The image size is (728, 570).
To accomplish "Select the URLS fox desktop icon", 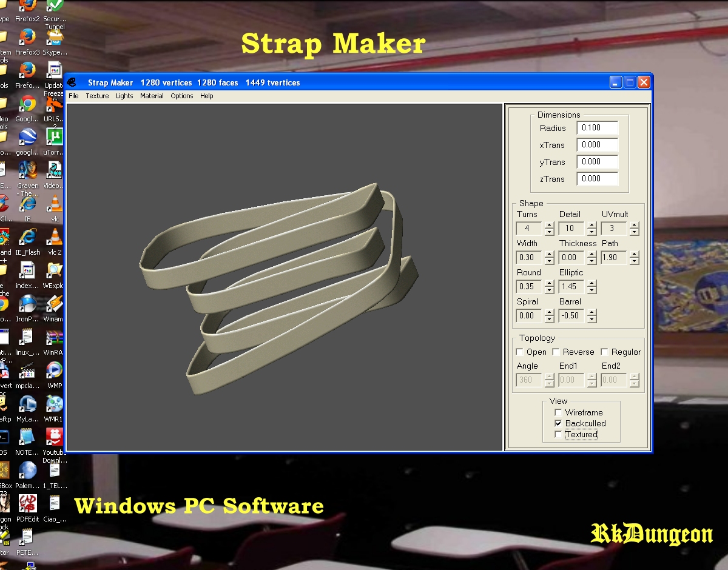I will [x=55, y=111].
